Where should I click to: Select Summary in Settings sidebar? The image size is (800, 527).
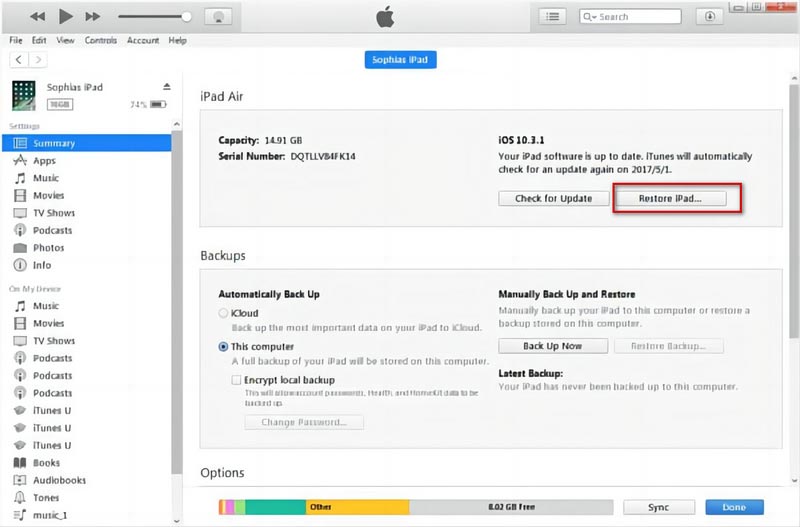click(x=87, y=143)
